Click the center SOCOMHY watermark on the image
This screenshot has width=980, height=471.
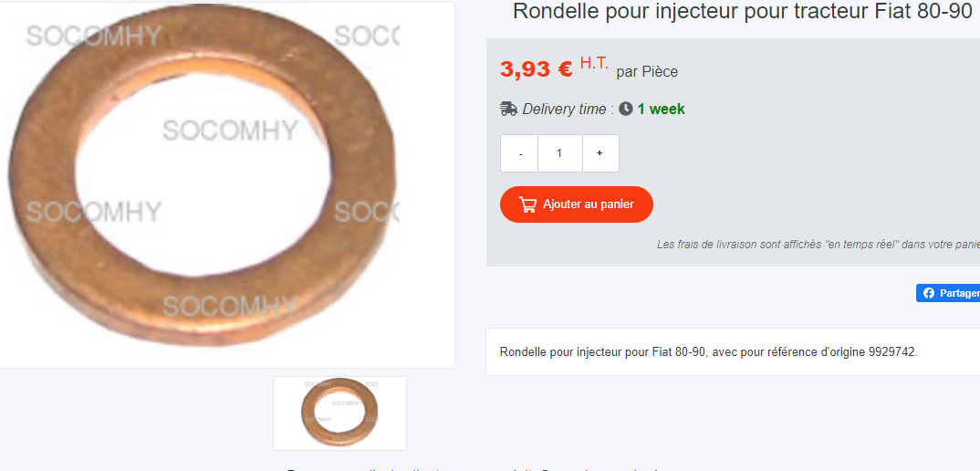tap(230, 131)
